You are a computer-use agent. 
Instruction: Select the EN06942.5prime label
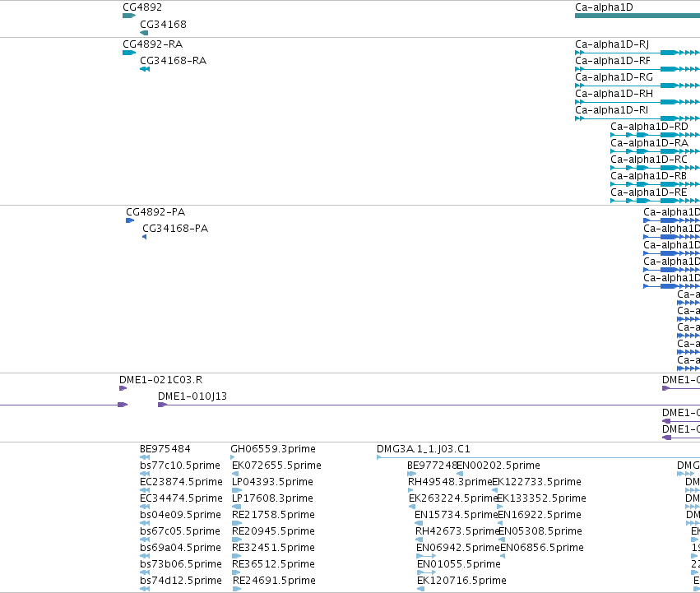458,549
